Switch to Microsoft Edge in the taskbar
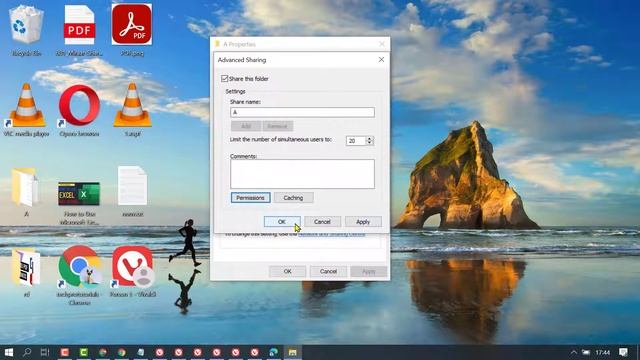This screenshot has height=360, width=640. click(273, 352)
